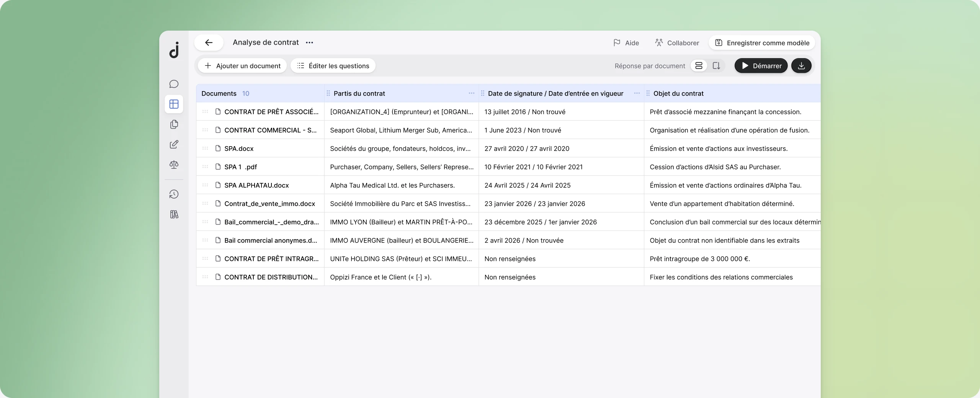Click row handle of Bail_commercial_-_demo row
980x398 pixels.
(205, 222)
